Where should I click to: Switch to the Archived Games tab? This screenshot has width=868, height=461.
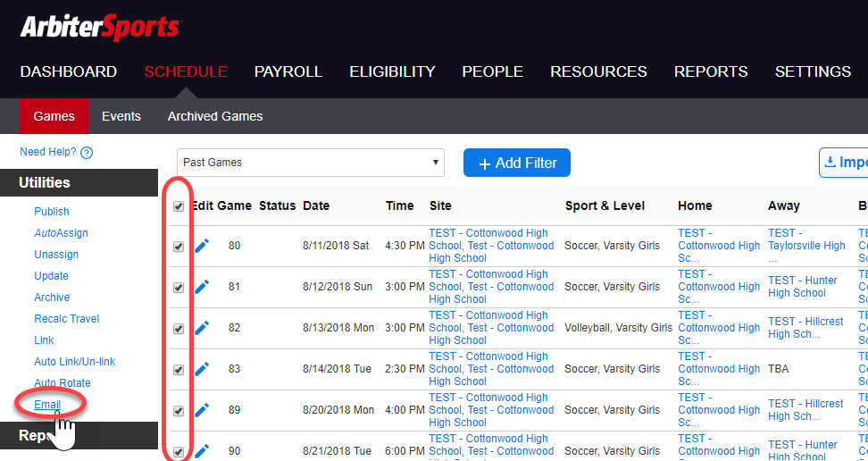tap(215, 116)
